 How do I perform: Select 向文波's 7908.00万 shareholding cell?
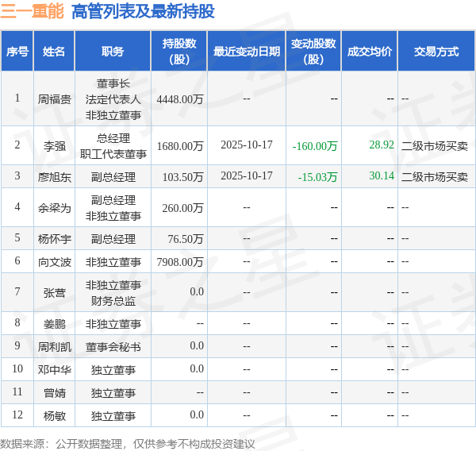180,261
